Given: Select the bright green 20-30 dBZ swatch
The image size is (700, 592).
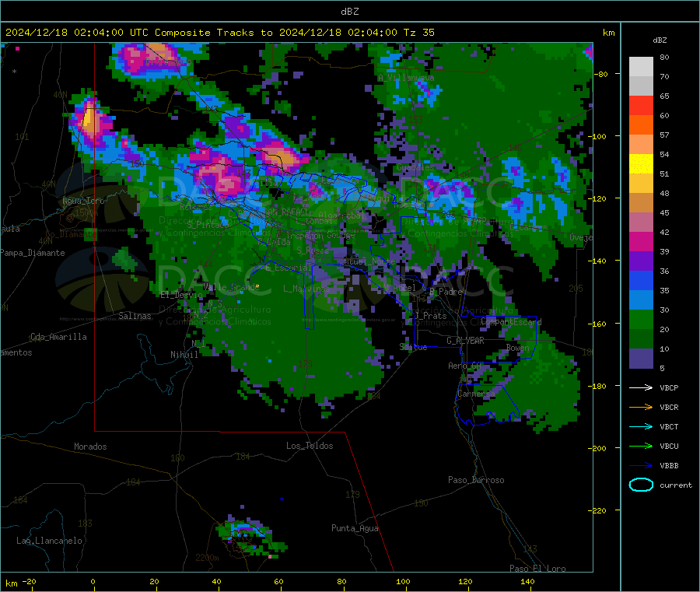Looking at the screenshot, I should coord(641,320).
